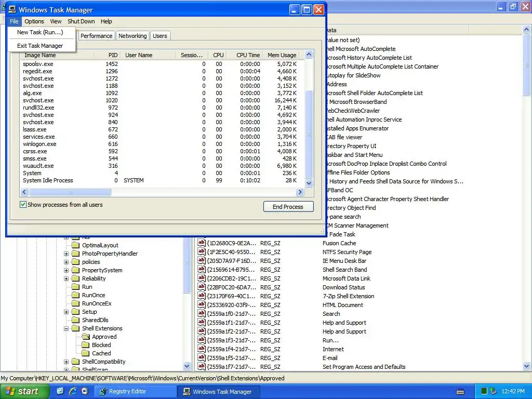Screen dimensions: 532x399
Task: Sort processes by the PID column
Action: click(108, 55)
